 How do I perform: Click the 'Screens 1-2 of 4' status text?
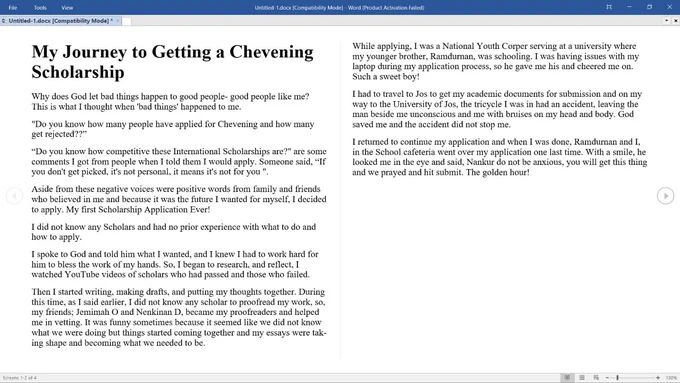tap(20, 378)
